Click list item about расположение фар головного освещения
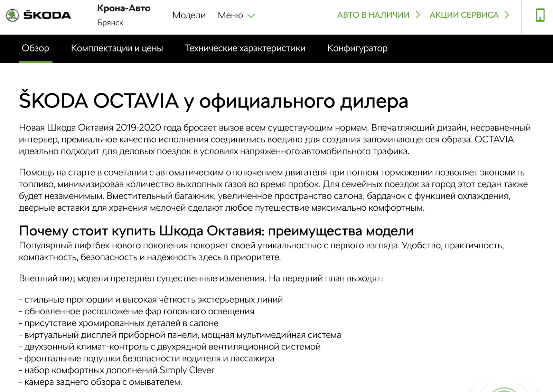 137,311
